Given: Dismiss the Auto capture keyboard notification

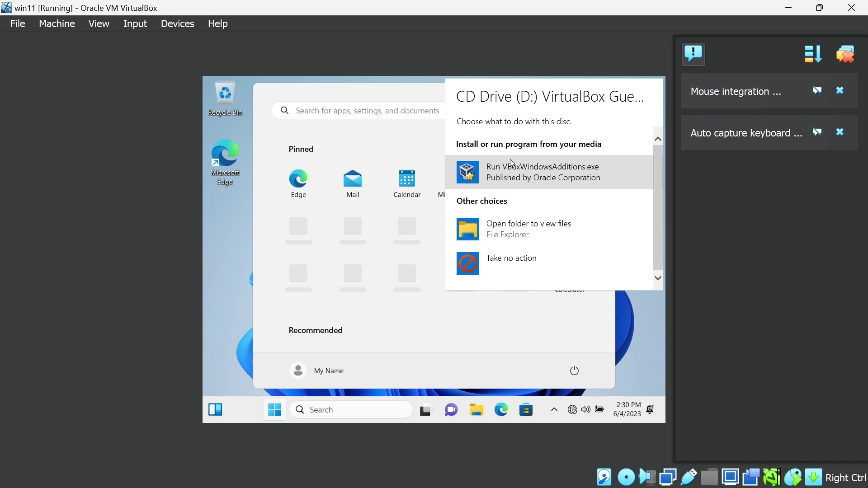Looking at the screenshot, I should 840,132.
